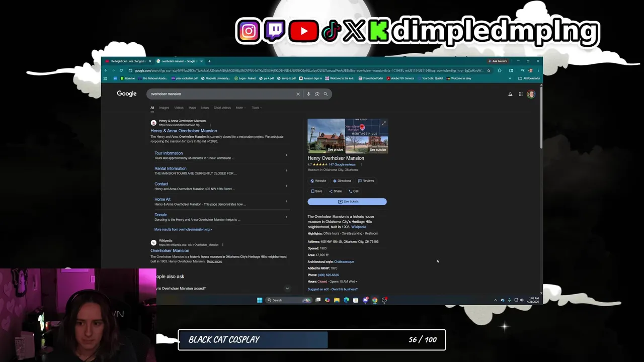Open the Amazon Sign In bookmark
This screenshot has height=362, width=644.
click(310, 78)
